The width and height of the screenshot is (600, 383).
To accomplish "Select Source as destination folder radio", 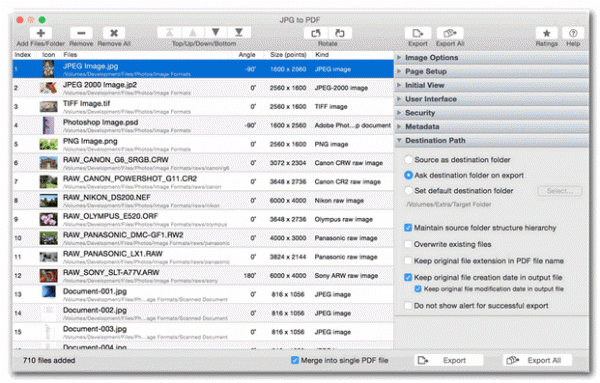I will click(408, 160).
